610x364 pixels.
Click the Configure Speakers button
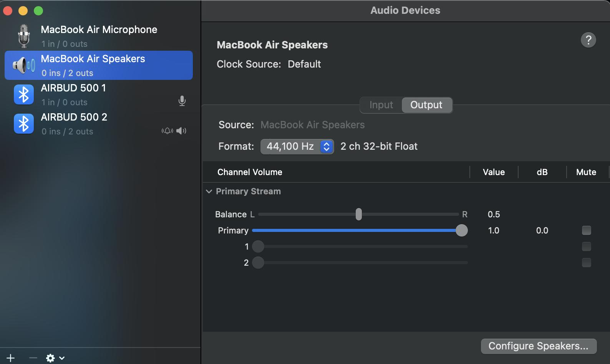[539, 346]
